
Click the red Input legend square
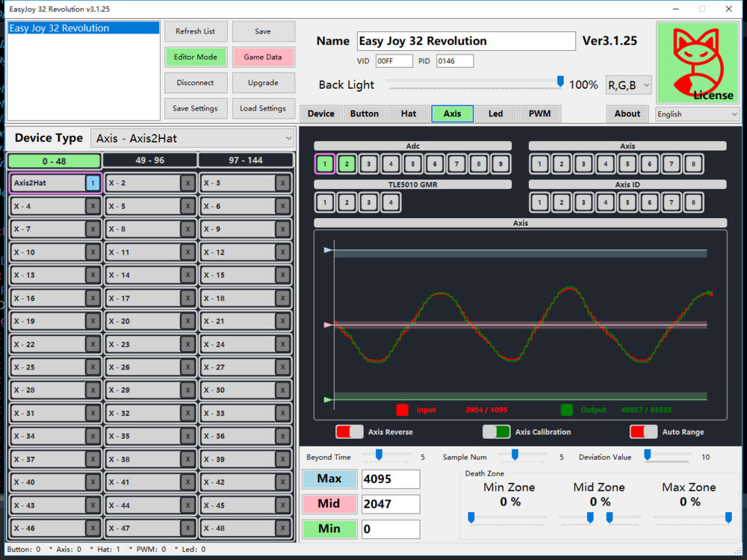tap(402, 410)
